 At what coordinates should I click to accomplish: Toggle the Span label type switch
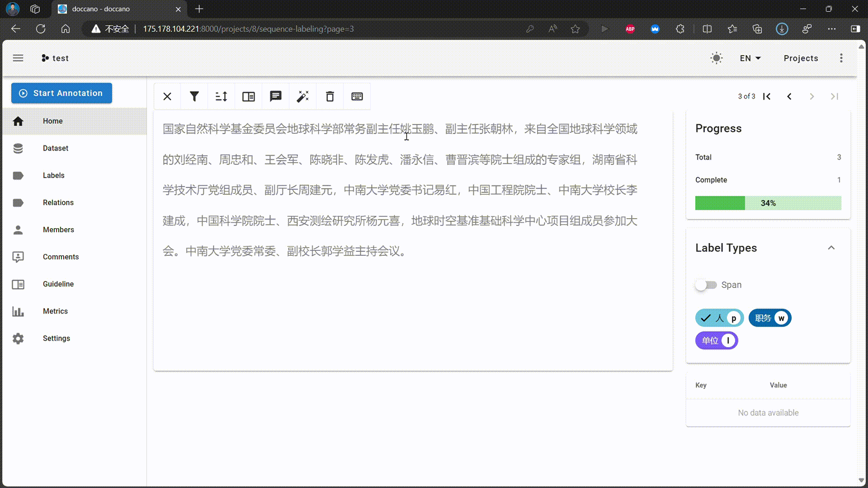[x=706, y=285]
